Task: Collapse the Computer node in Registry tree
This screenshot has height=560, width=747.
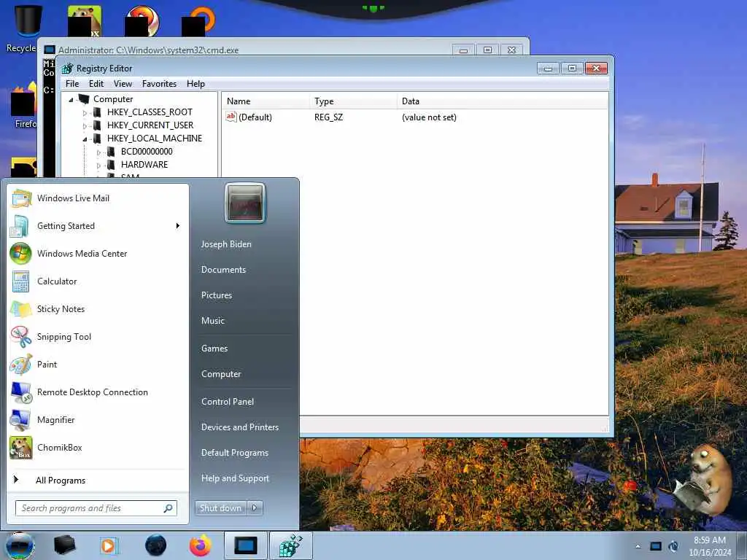Action: tap(71, 99)
